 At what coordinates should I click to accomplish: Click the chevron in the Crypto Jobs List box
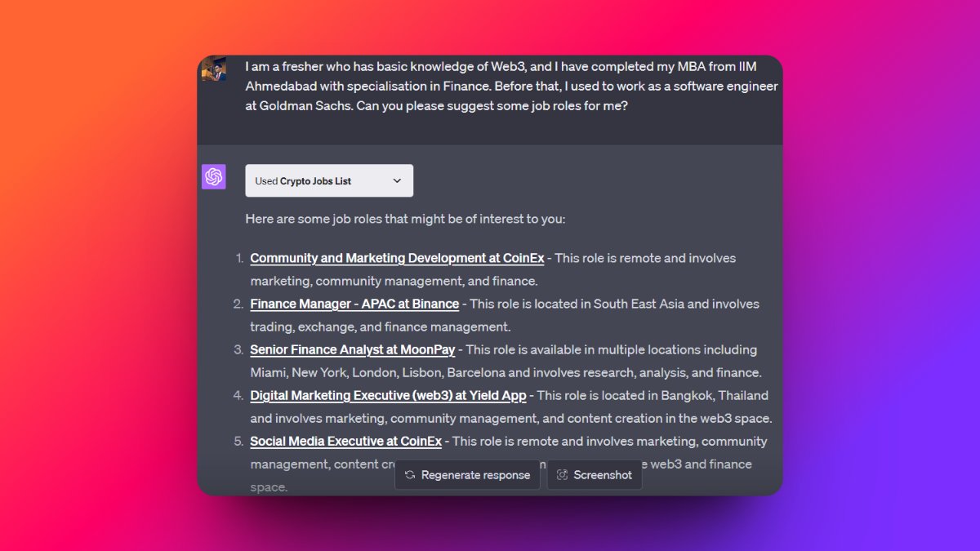[x=397, y=180]
